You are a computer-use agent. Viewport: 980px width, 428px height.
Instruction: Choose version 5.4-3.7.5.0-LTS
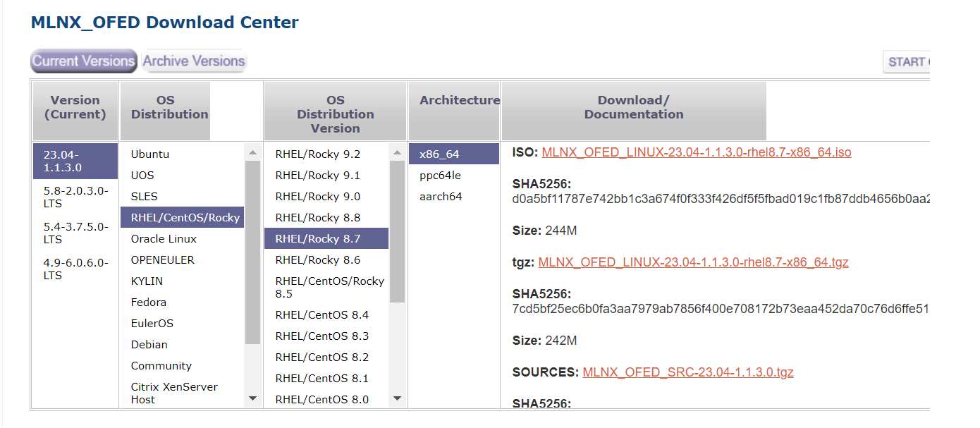coord(75,233)
